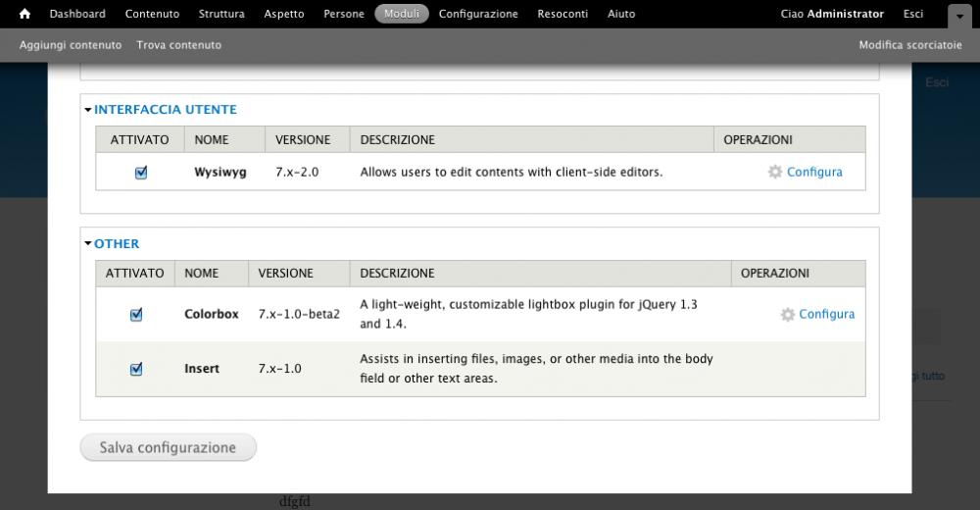
Task: Click Salva configurazione button
Action: [x=169, y=447]
